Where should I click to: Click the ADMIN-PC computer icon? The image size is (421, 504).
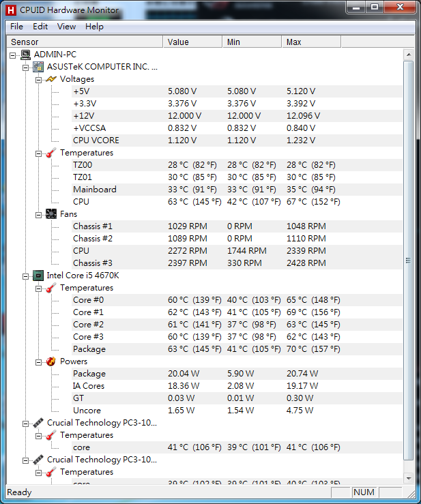pyautogui.click(x=25, y=55)
